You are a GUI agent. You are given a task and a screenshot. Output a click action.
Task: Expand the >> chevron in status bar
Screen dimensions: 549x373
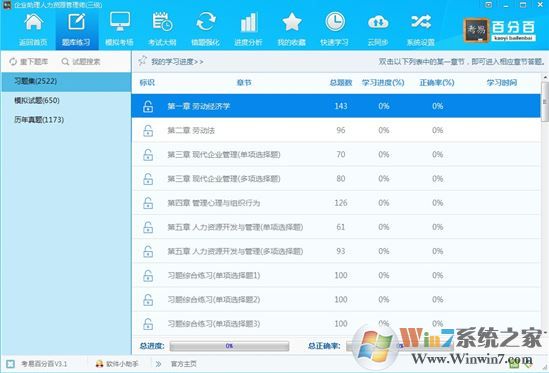click(158, 364)
